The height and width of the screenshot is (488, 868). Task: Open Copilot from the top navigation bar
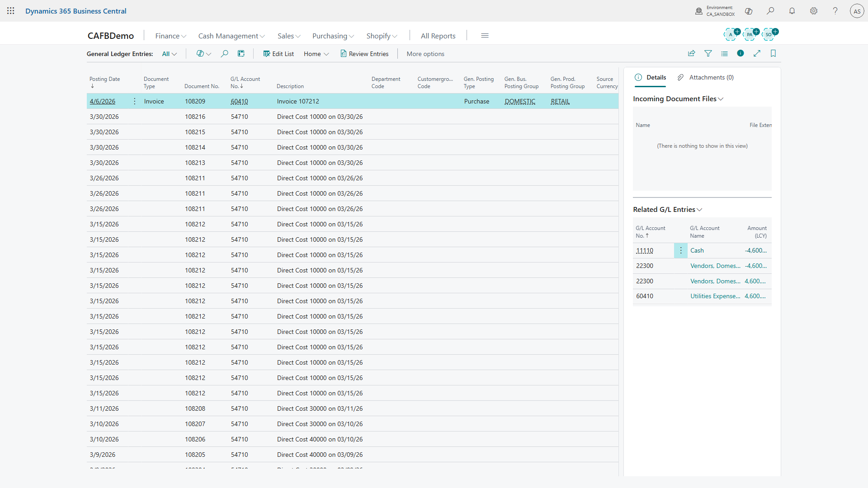pos(749,11)
